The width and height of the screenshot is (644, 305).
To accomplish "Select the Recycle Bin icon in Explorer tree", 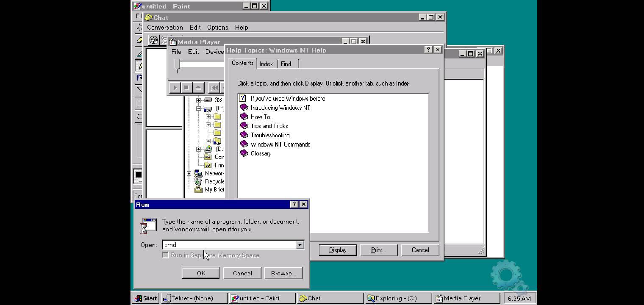I will 198,181.
